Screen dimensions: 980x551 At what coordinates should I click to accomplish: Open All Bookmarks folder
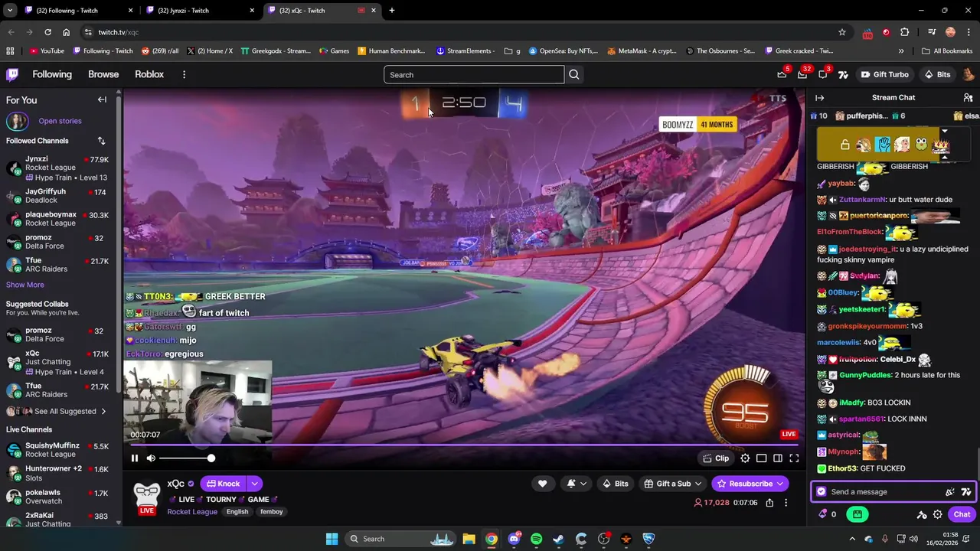pyautogui.click(x=947, y=51)
